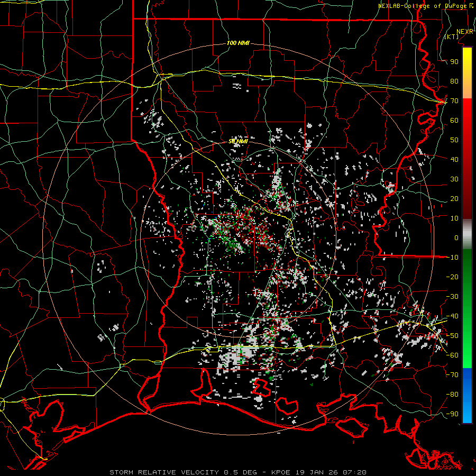The width and height of the screenshot is (476, 476).
Task: Click the 90 value on the velocity scale
Action: (x=454, y=62)
